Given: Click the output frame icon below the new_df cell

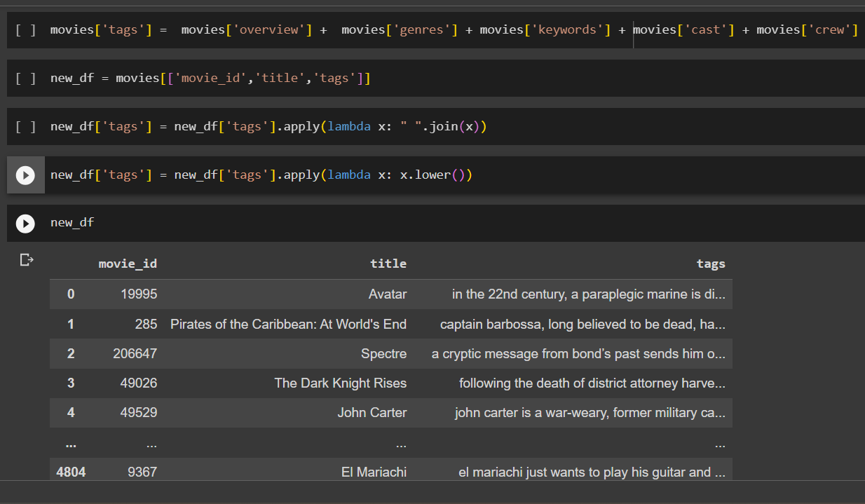Looking at the screenshot, I should click(x=26, y=259).
